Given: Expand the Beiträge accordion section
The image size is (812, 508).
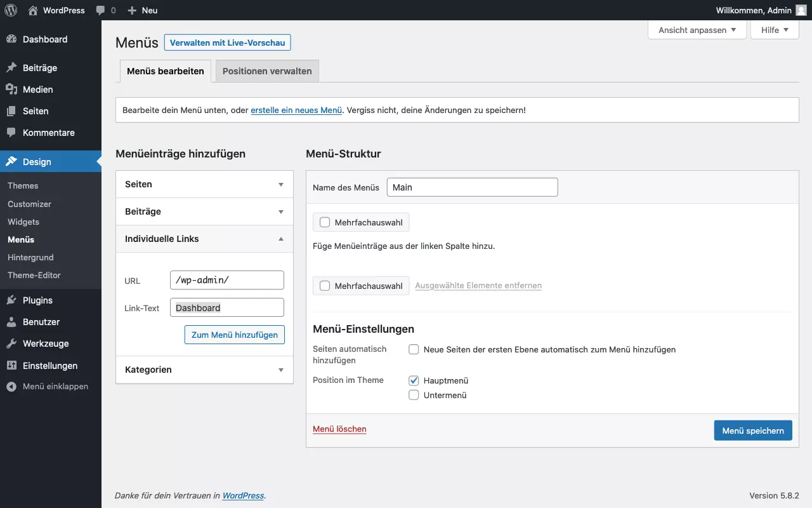Looking at the screenshot, I should coord(204,211).
